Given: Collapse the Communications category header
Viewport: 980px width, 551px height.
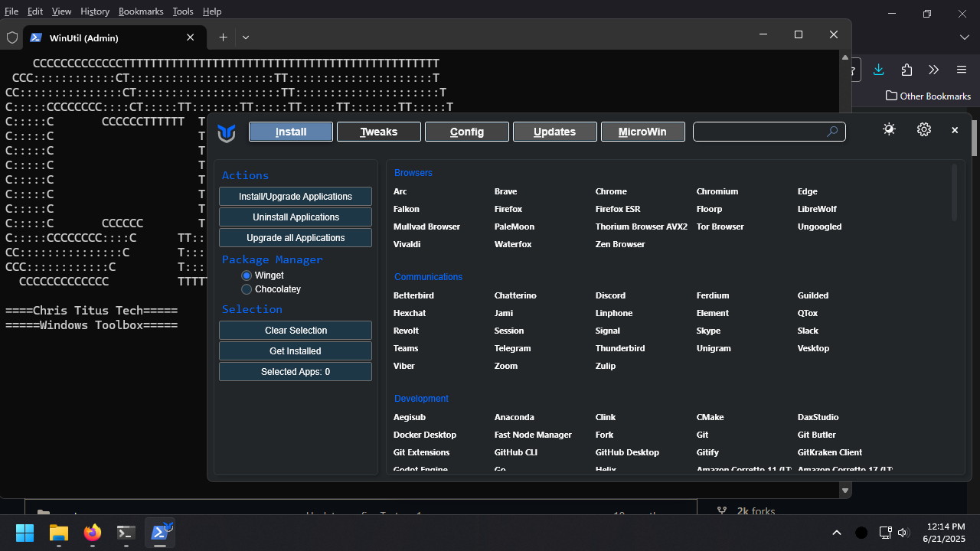Looking at the screenshot, I should (428, 277).
